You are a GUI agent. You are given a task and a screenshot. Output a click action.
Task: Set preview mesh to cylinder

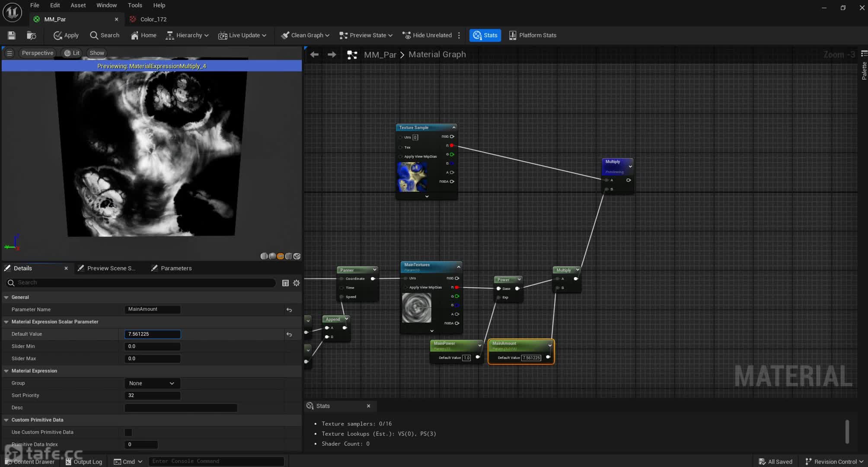click(264, 256)
